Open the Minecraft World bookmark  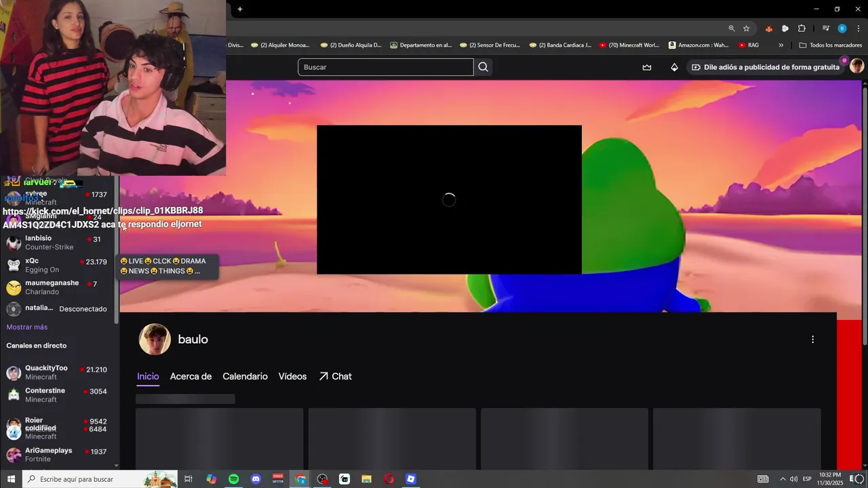coord(629,45)
